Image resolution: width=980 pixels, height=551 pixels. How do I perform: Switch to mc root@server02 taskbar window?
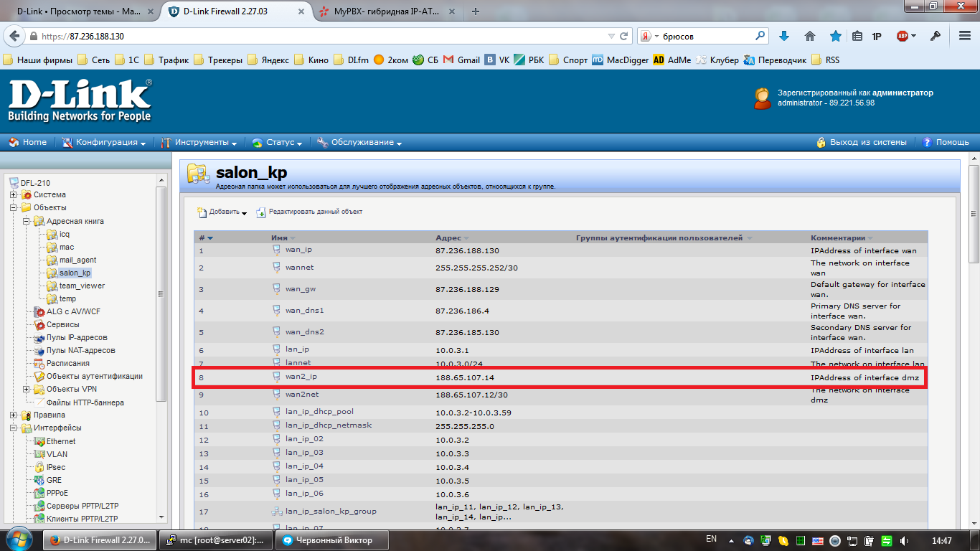tap(215, 540)
